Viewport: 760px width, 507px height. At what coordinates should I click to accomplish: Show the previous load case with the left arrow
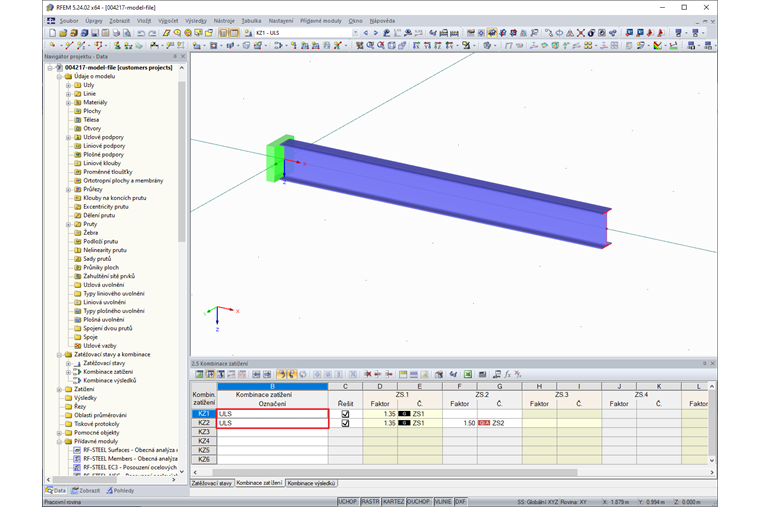[x=366, y=33]
